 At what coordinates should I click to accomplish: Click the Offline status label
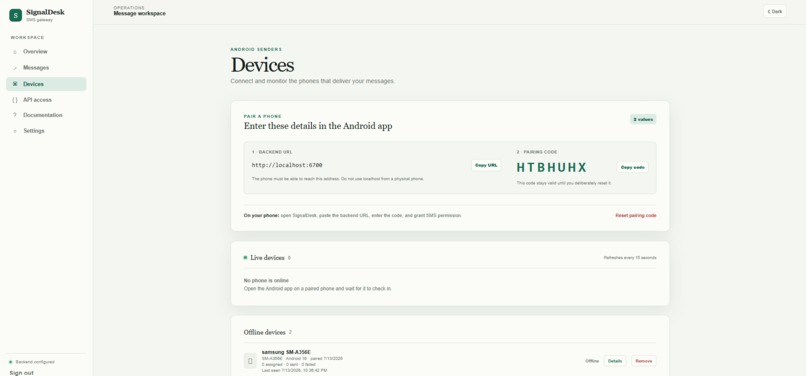(x=592, y=361)
